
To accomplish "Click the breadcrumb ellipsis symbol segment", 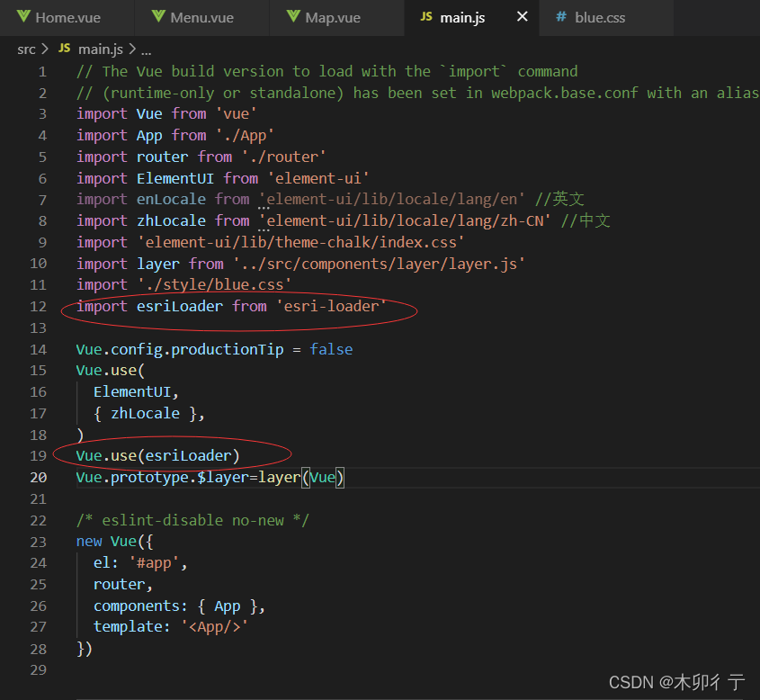I will point(146,50).
